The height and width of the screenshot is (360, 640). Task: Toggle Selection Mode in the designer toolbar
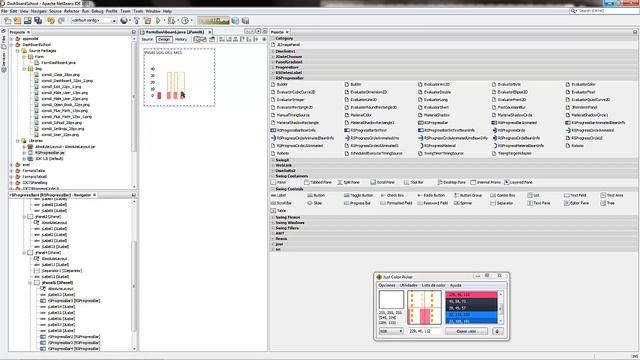coord(197,39)
